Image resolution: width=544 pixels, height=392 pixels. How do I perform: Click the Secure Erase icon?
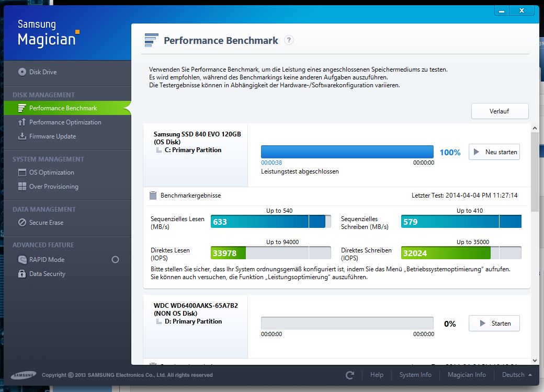click(x=22, y=223)
